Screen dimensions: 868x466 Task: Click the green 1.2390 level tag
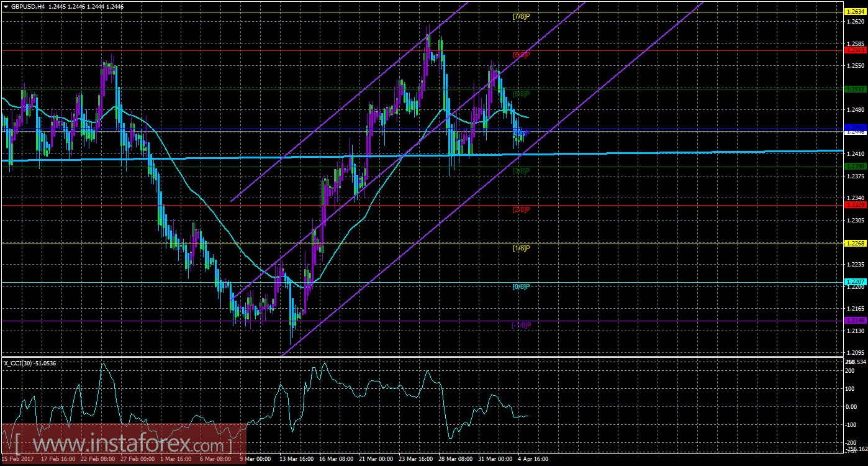[857, 166]
